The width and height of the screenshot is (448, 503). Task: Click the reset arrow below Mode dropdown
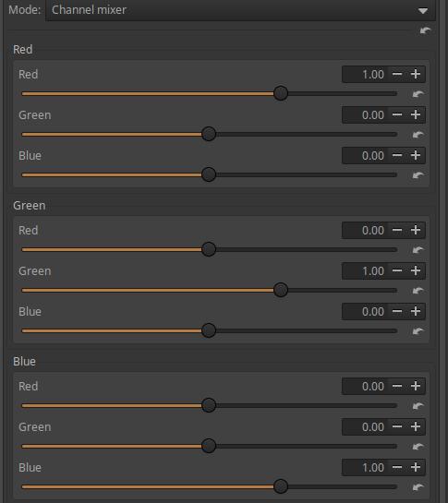[425, 30]
